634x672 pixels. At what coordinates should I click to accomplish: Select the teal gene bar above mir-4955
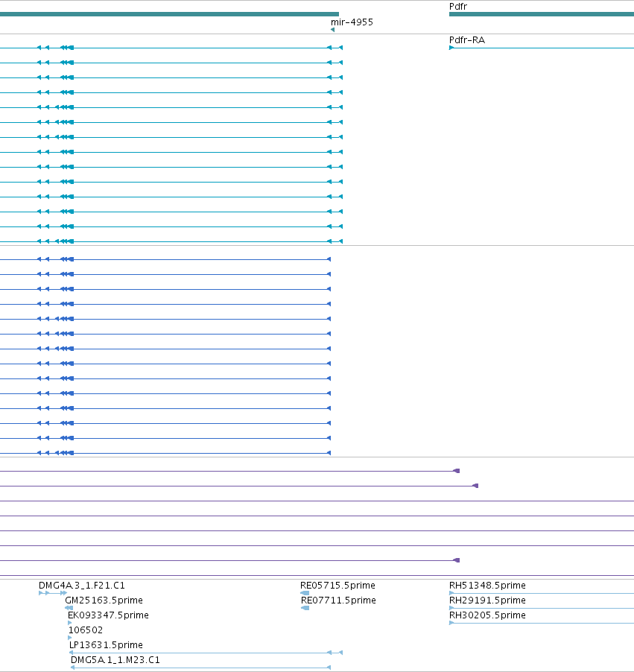click(169, 14)
